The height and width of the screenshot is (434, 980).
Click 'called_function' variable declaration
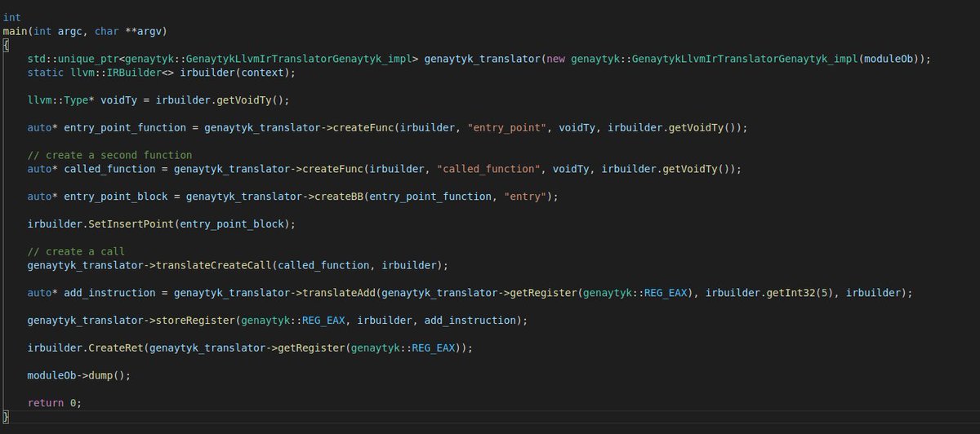109,169
